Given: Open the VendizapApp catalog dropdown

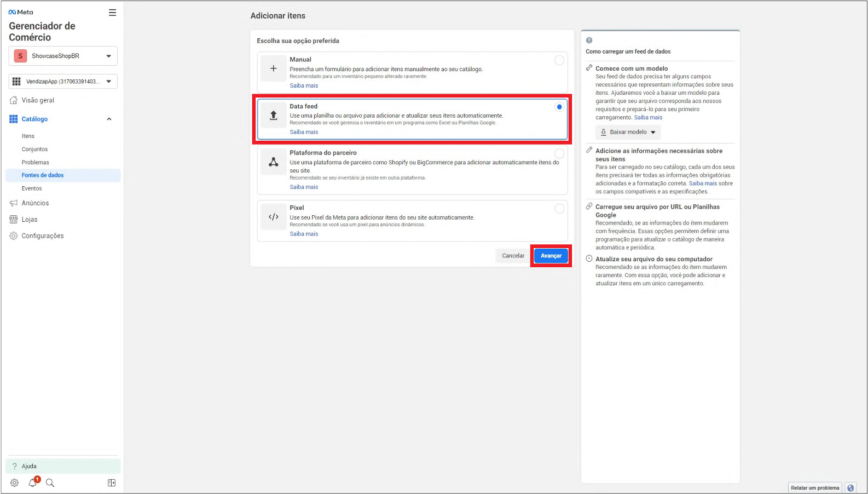Looking at the screenshot, I should click(x=63, y=82).
